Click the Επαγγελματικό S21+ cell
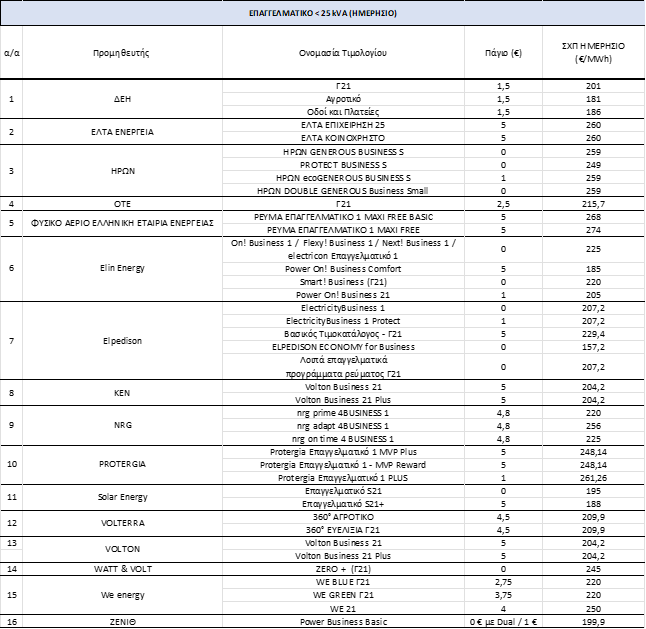The height and width of the screenshot is (629, 646). click(x=343, y=504)
